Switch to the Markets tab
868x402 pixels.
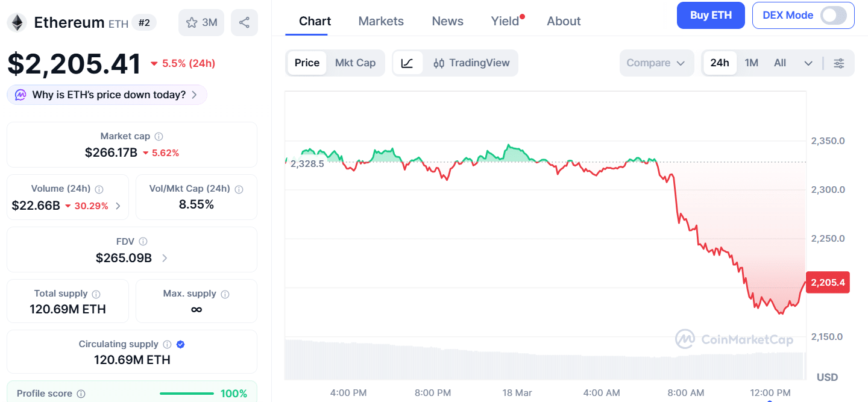point(381,21)
